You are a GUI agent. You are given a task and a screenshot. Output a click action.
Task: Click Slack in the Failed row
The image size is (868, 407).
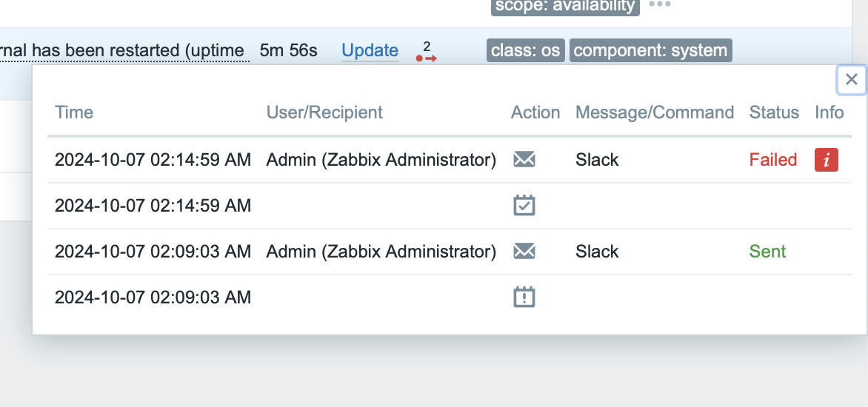597,160
